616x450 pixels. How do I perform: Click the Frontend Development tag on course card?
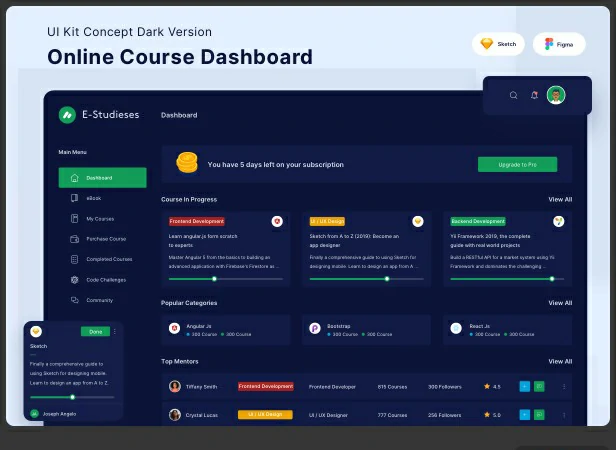tap(197, 221)
